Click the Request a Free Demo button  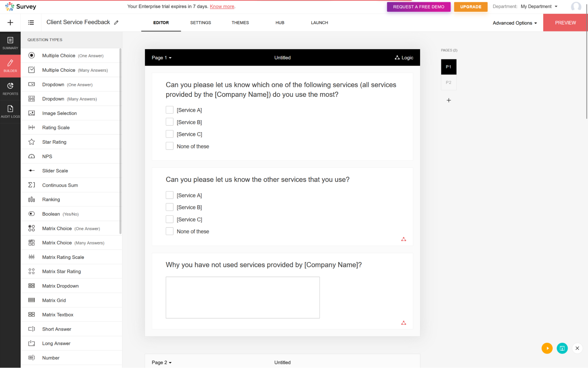coord(419,6)
